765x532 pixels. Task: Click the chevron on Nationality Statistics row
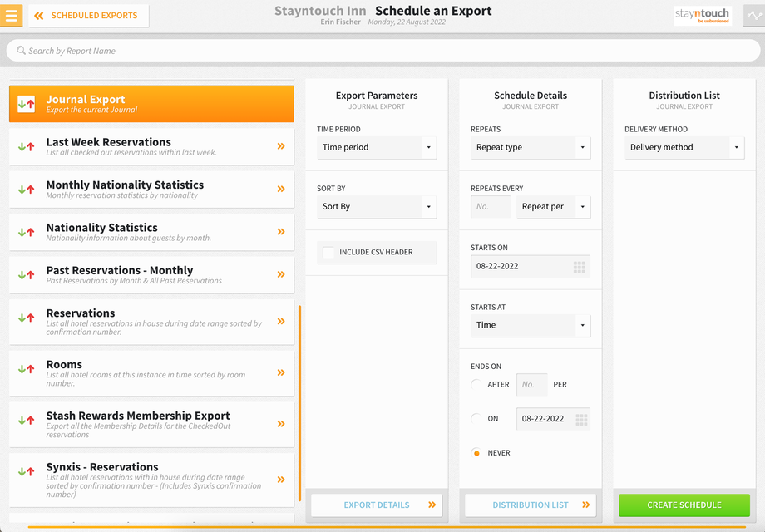[x=281, y=232]
